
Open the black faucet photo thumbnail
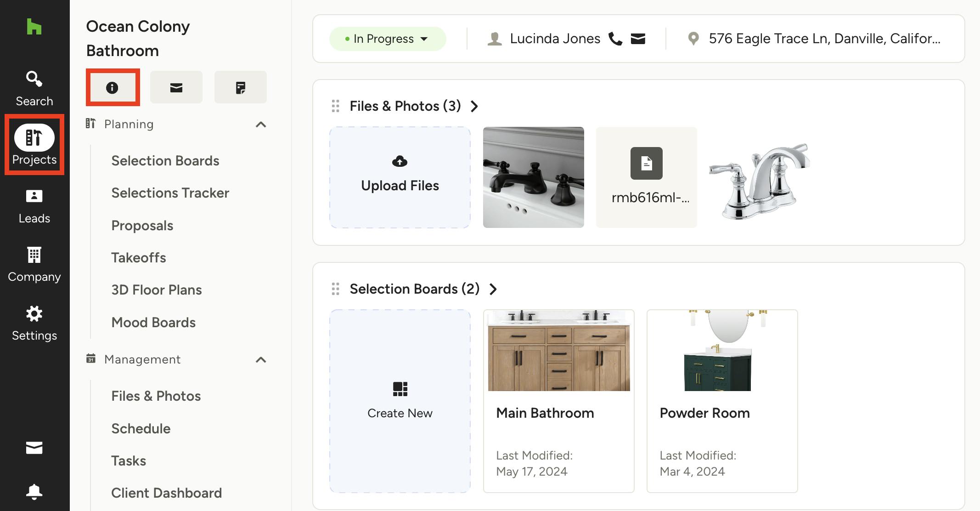coord(534,177)
